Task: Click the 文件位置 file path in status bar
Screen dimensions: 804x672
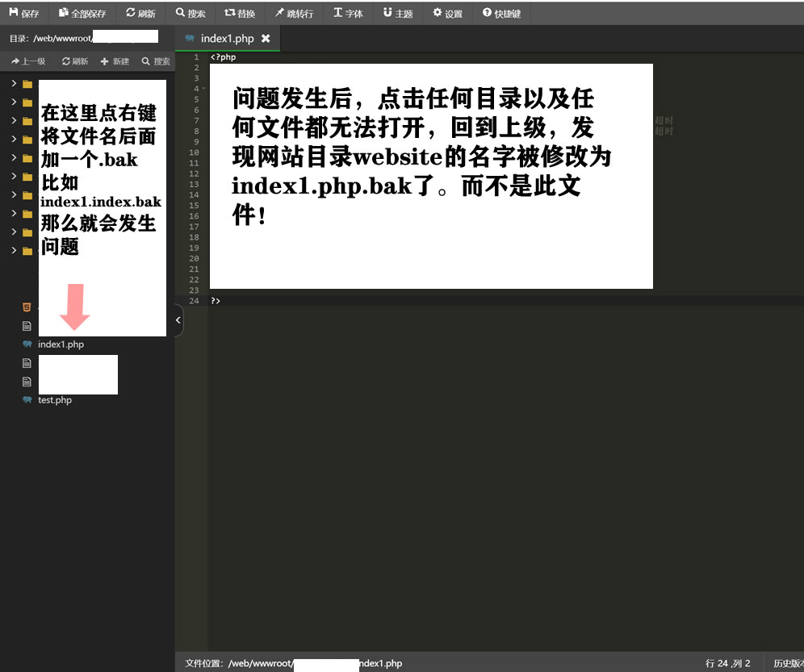Action: point(293,663)
